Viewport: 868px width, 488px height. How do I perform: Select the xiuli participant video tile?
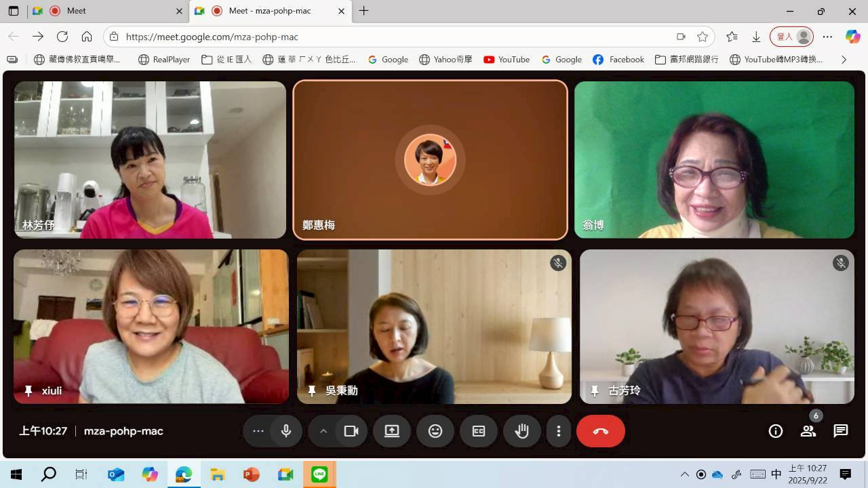point(151,326)
